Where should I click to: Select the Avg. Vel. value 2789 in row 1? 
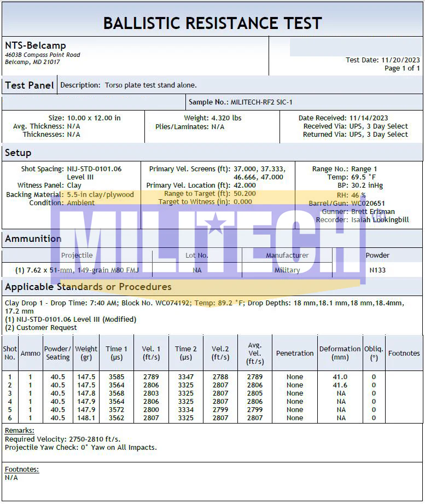coord(255,376)
